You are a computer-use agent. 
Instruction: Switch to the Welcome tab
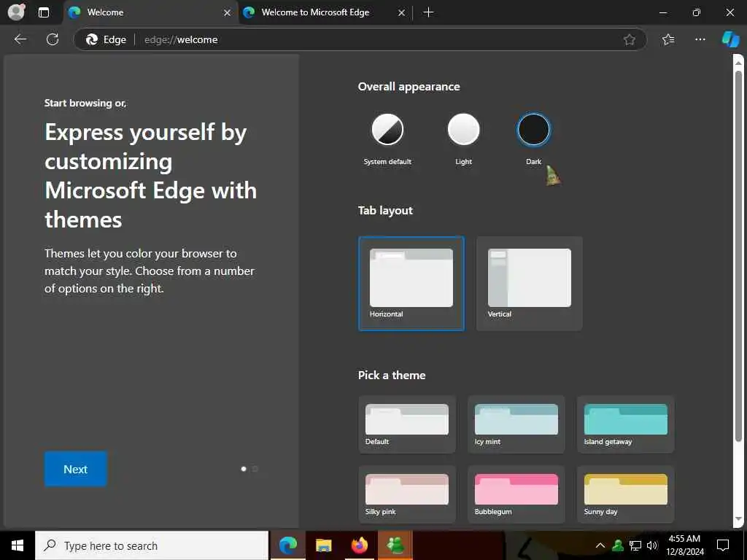coord(149,12)
